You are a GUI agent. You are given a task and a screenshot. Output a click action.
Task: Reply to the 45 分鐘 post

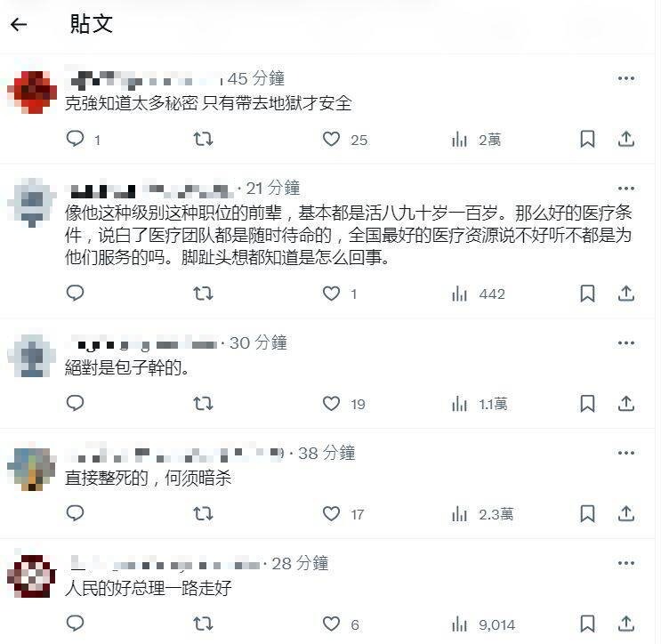pos(76,139)
